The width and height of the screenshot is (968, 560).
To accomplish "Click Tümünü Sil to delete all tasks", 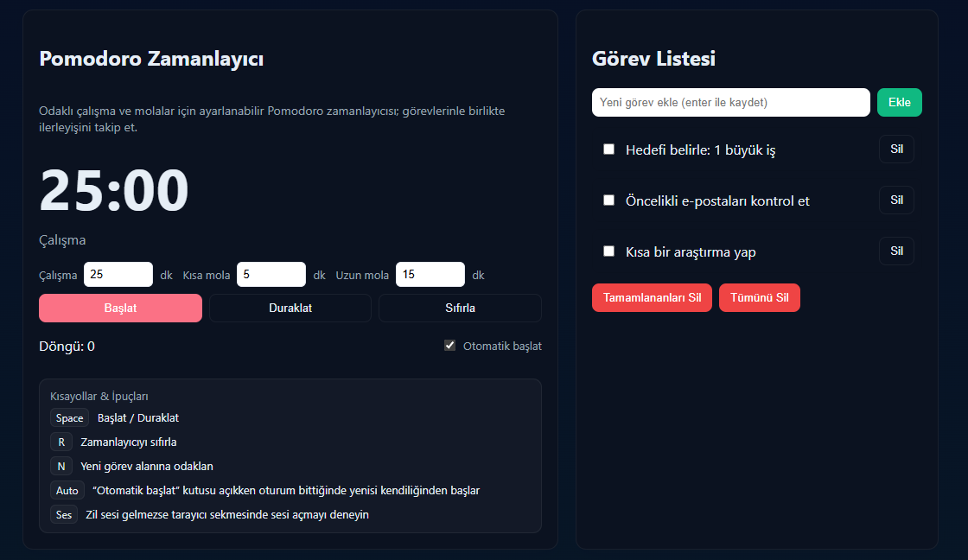I will pos(759,297).
